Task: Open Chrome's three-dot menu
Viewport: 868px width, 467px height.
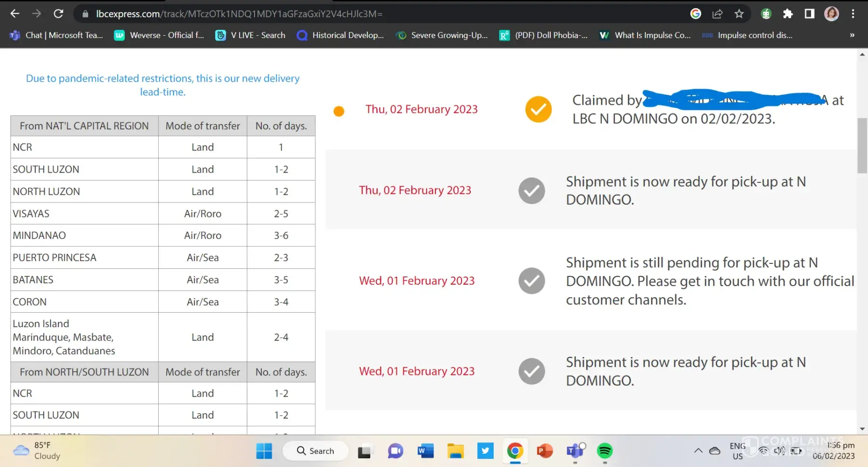Action: click(853, 14)
